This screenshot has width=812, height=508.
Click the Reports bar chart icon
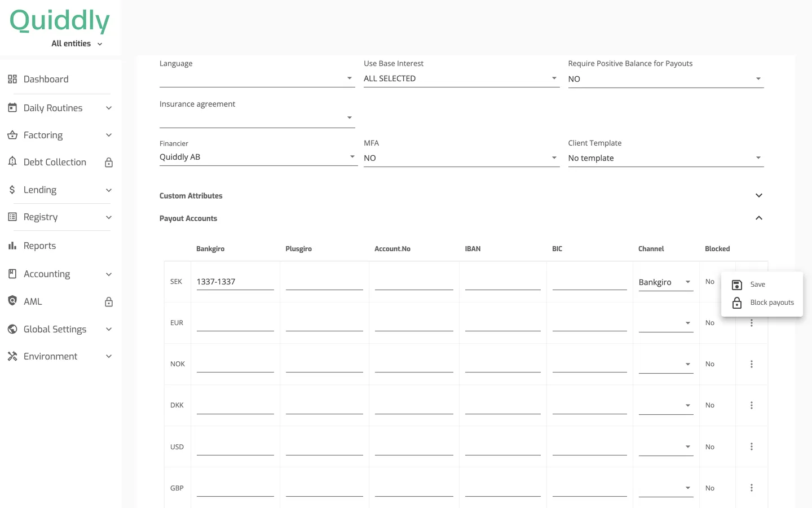[12, 246]
